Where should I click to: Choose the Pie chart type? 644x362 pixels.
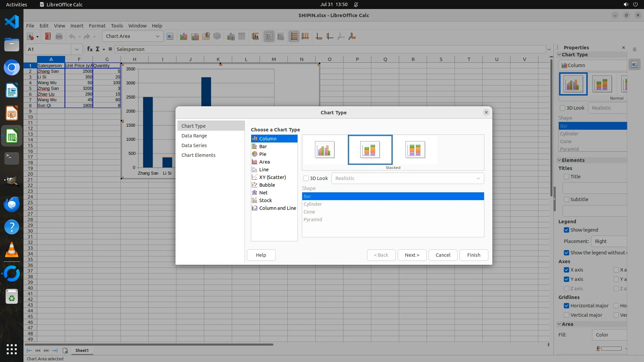coord(263,154)
